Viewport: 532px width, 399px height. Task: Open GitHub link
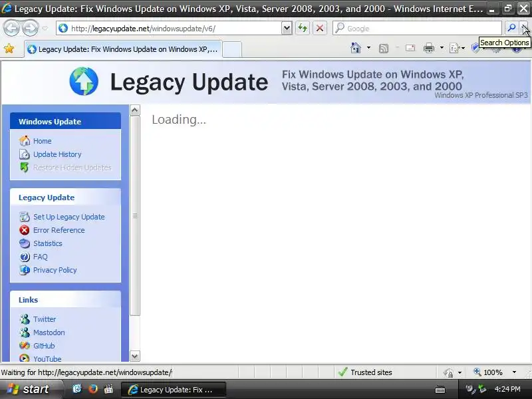point(44,346)
